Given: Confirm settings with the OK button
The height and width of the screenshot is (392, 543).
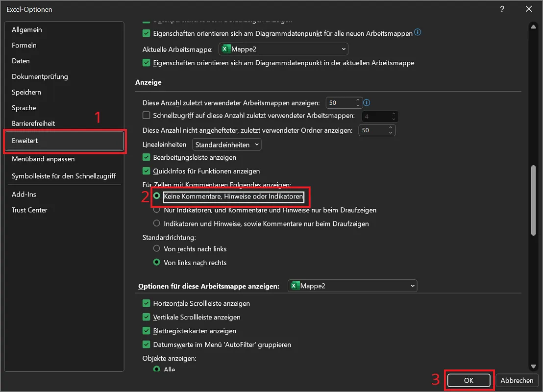Looking at the screenshot, I should pos(468,380).
